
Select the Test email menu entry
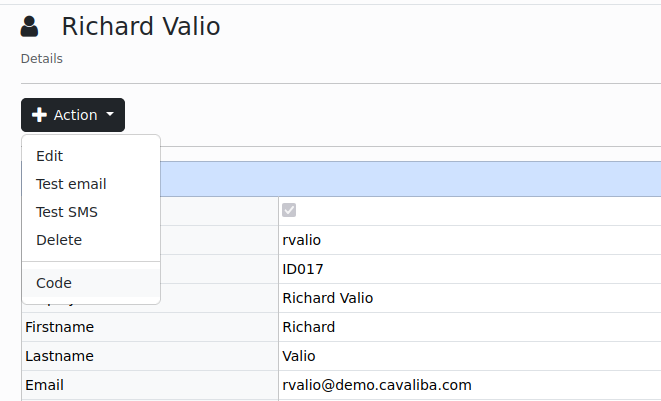coord(71,184)
